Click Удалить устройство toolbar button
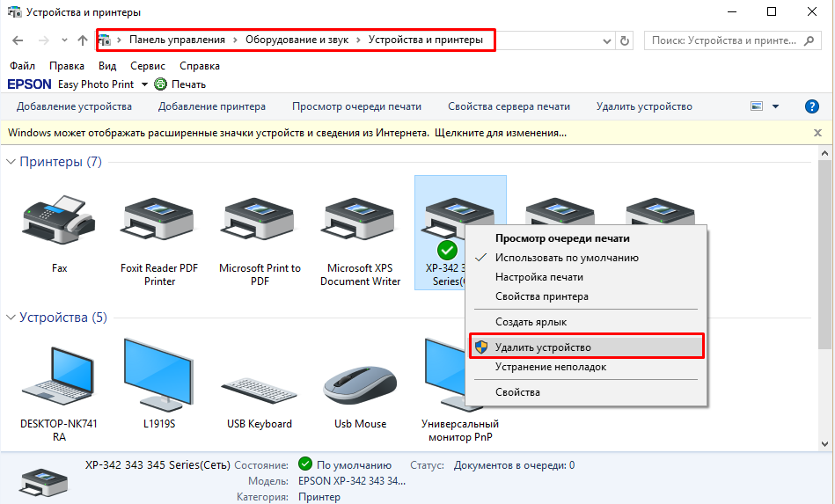This screenshot has width=835, height=504. 644,106
